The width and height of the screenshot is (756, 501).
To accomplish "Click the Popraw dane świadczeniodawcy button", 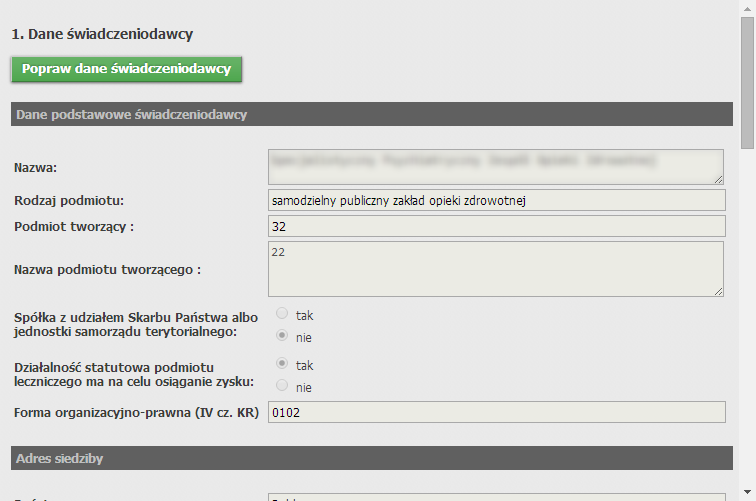I will pyautogui.click(x=126, y=69).
